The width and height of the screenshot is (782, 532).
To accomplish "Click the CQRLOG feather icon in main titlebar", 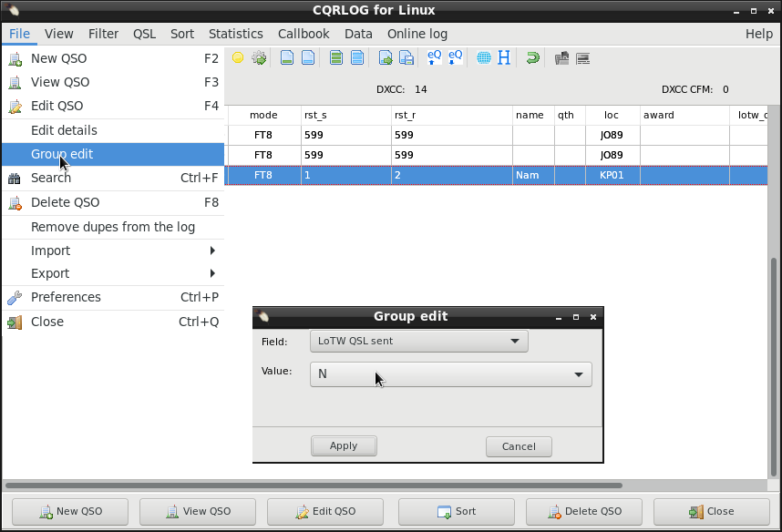I will (13, 9).
